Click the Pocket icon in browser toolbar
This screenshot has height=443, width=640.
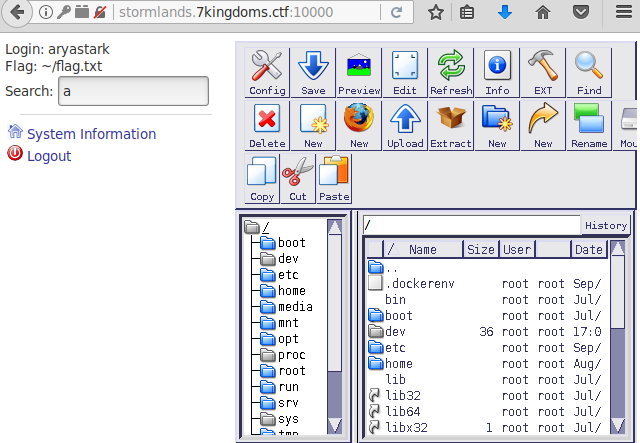click(x=580, y=12)
